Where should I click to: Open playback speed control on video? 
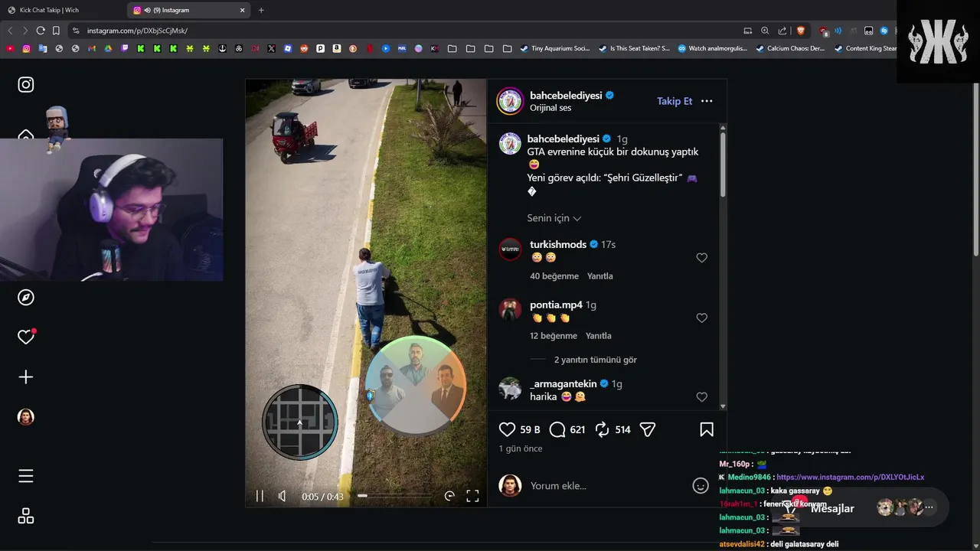[x=449, y=496]
